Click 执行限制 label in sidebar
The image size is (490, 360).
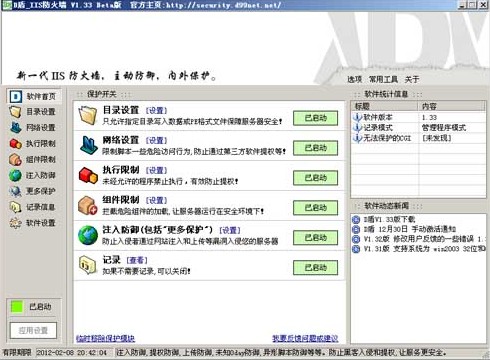(41, 144)
